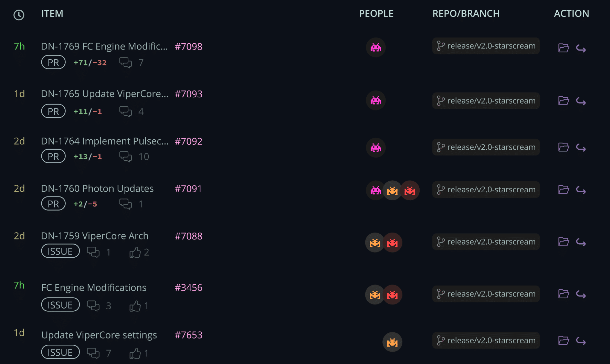This screenshot has width=610, height=364.
Task: Click the PR badge under DN-1765
Action: [53, 111]
